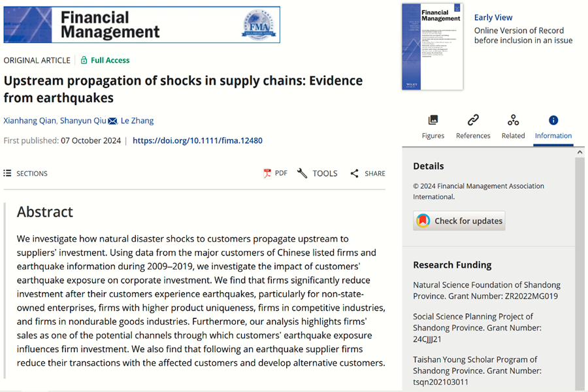
Task: Click author name Xianhang Qian
Action: 29,121
